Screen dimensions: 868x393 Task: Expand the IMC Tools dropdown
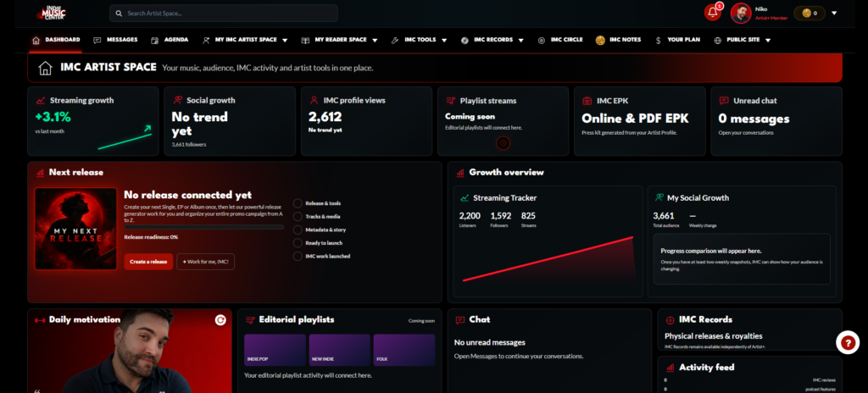click(444, 41)
